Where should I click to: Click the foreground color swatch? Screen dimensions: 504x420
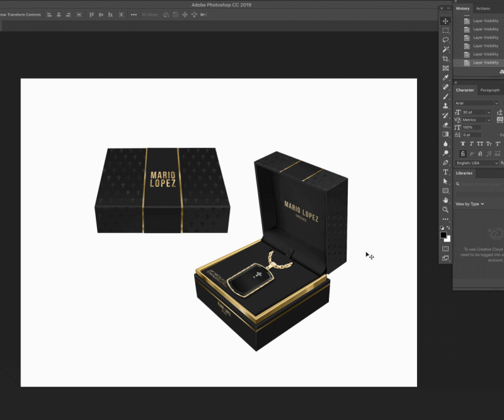(444, 234)
